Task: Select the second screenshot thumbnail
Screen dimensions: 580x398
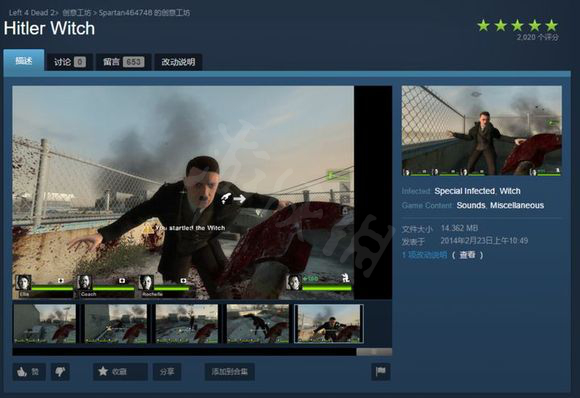Action: (x=116, y=324)
